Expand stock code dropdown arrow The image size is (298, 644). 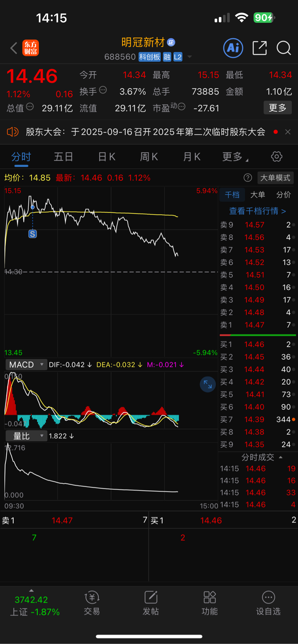tap(190, 57)
